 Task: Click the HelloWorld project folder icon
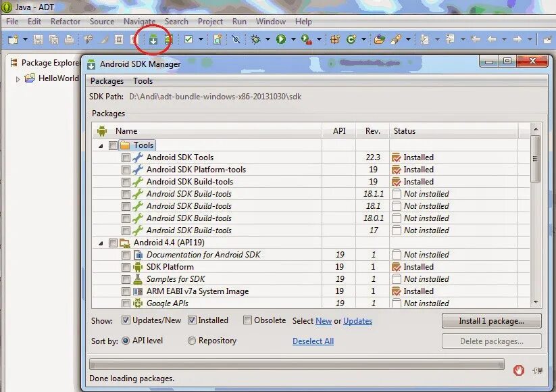tap(30, 78)
